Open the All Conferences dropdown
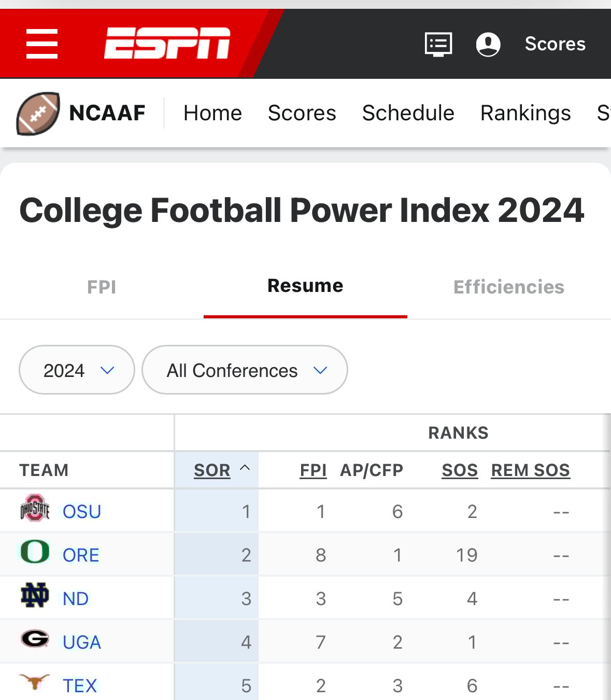 pyautogui.click(x=245, y=370)
